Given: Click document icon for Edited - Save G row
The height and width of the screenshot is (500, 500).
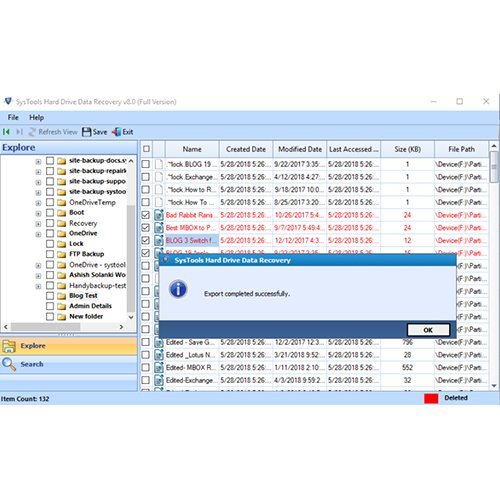Looking at the screenshot, I should [x=159, y=342].
